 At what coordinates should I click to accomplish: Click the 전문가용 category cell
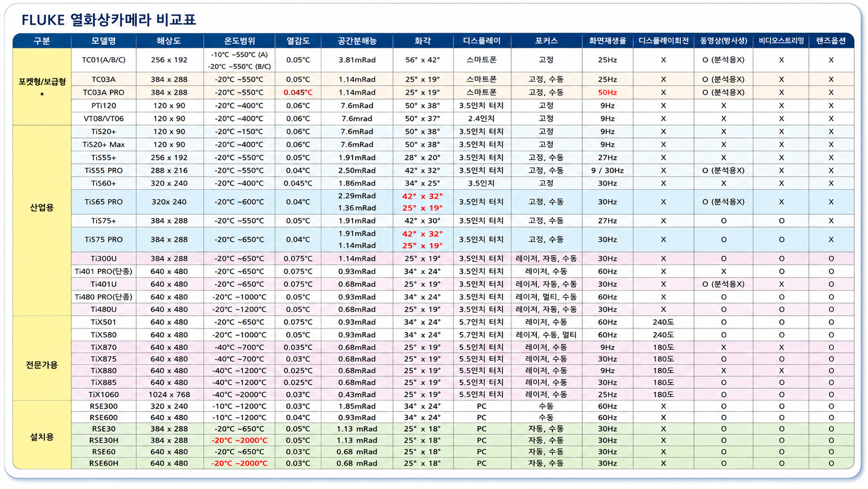click(42, 365)
